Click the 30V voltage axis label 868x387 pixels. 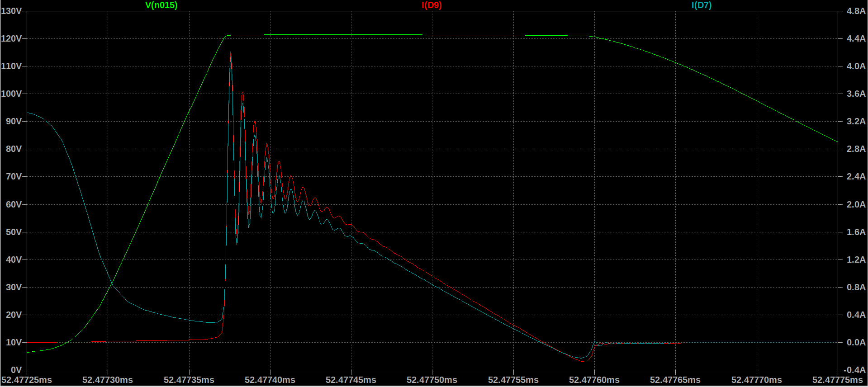pos(14,287)
